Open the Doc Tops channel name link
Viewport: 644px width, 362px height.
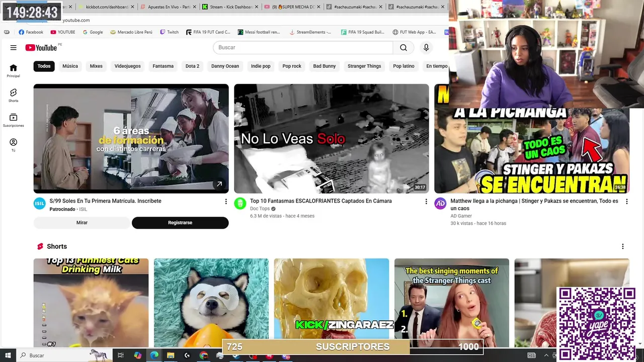coord(260,209)
